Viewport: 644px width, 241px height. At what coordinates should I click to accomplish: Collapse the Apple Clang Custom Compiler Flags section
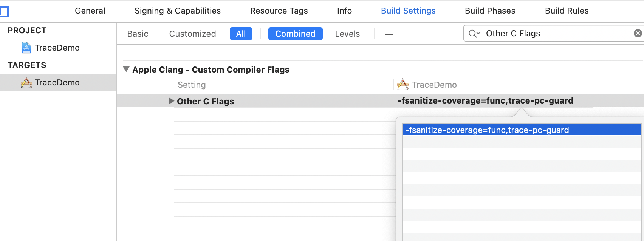coord(126,70)
